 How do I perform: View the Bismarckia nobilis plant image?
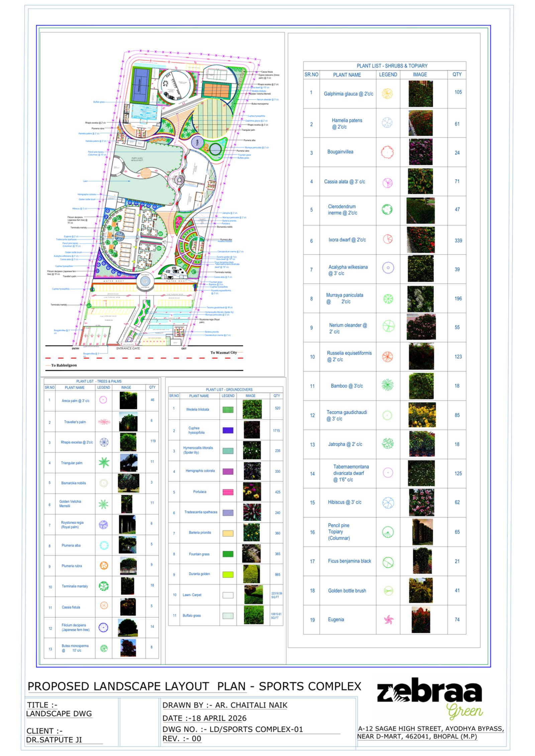click(x=128, y=483)
